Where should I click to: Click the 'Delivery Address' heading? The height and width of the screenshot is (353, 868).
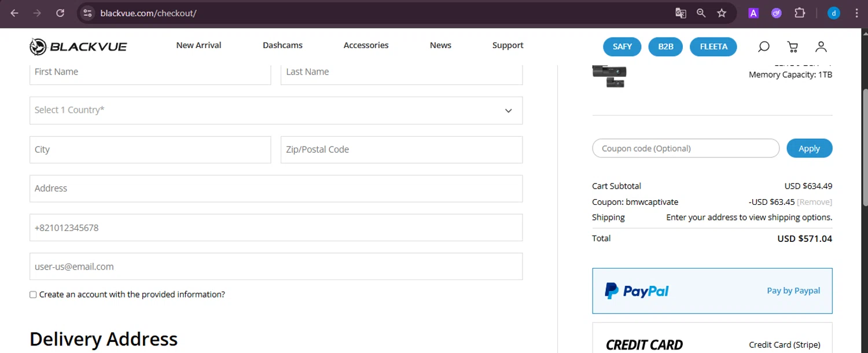pyautogui.click(x=104, y=339)
